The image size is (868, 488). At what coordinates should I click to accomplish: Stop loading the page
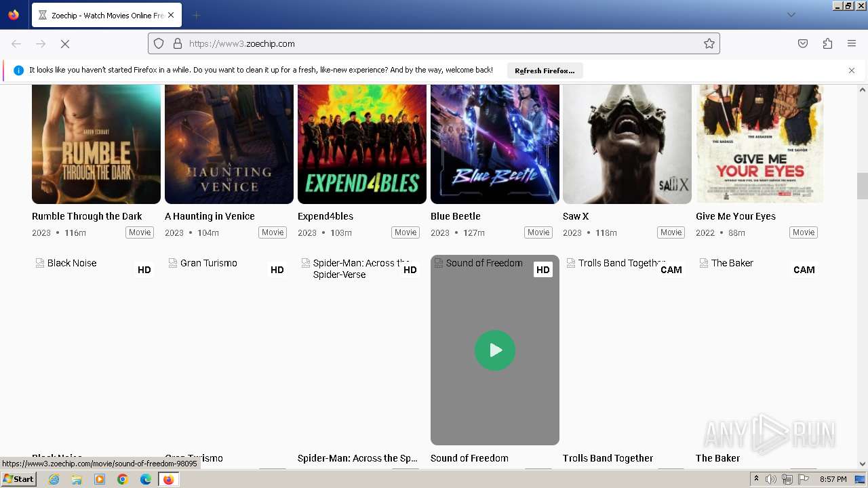click(x=65, y=43)
